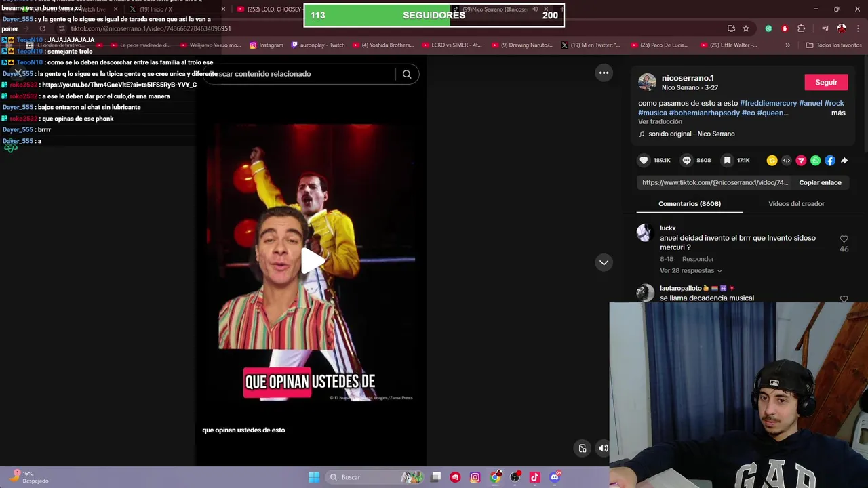868x488 pixels.
Task: Send to friends with the red paper-plane icon
Action: click(801, 161)
